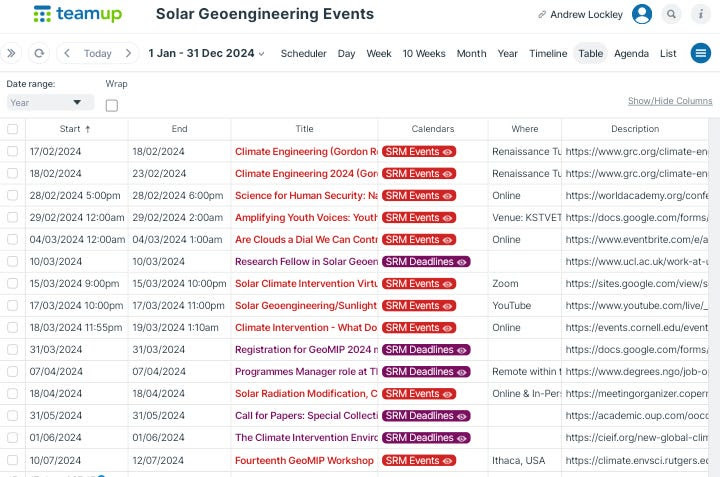Switch to the Timeline view

coord(548,53)
